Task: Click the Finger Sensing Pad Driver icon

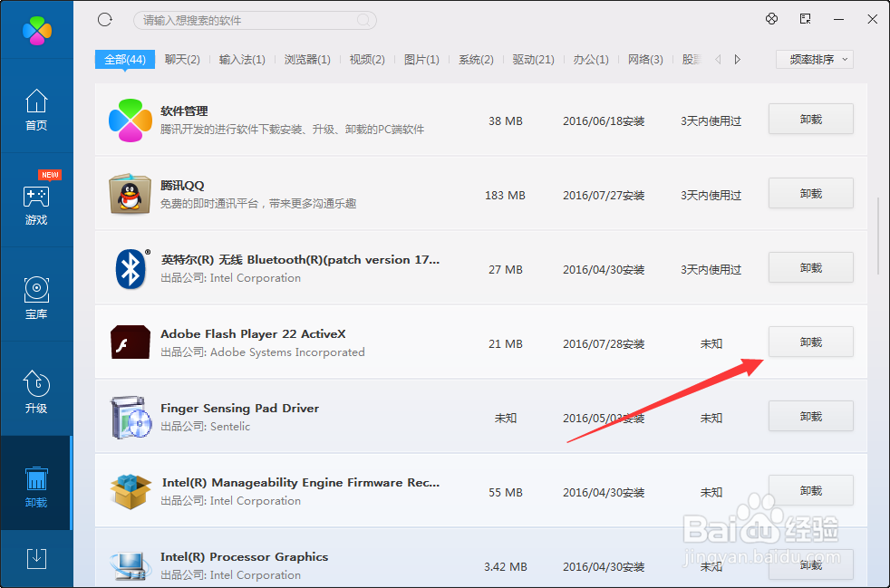Action: 131,418
